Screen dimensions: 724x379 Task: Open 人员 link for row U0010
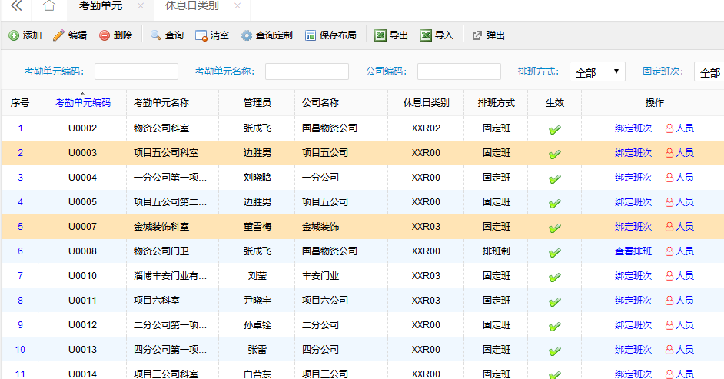tap(684, 276)
